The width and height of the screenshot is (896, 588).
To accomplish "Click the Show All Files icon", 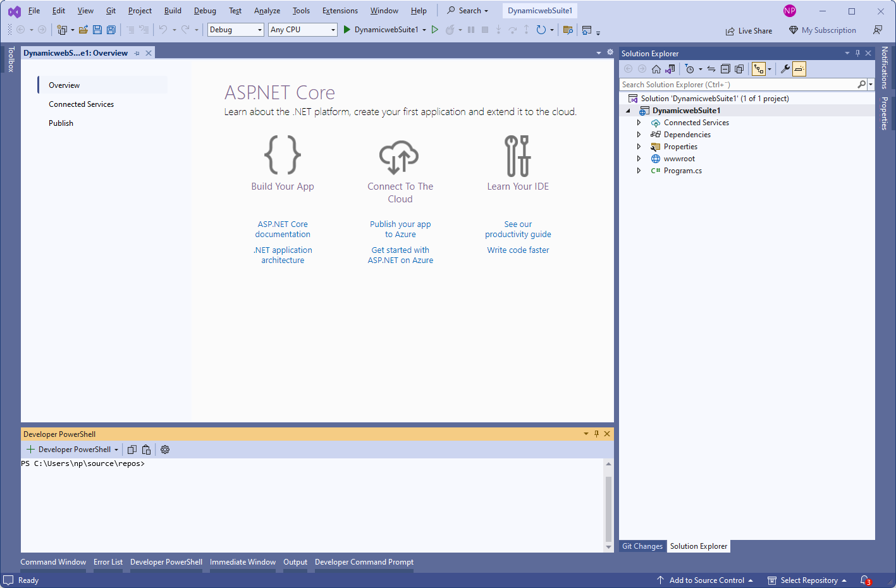I will 739,69.
